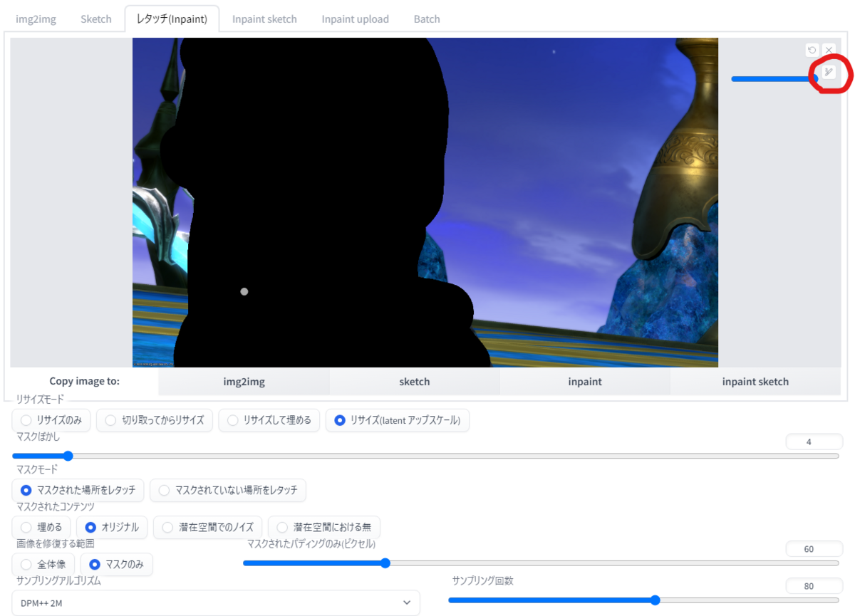Screen dimensions: 855x616
Task: Go to the Inpaint sketch tab
Action: (264, 19)
